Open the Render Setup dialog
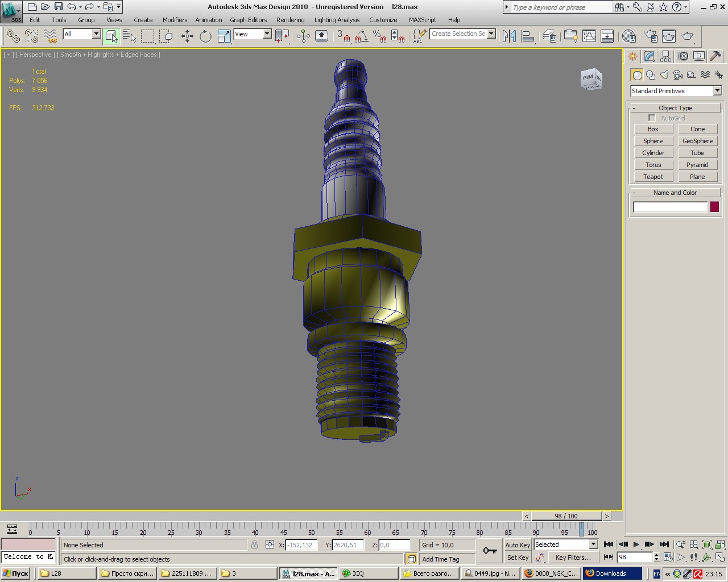Screen dimensions: 728x582 651,36
